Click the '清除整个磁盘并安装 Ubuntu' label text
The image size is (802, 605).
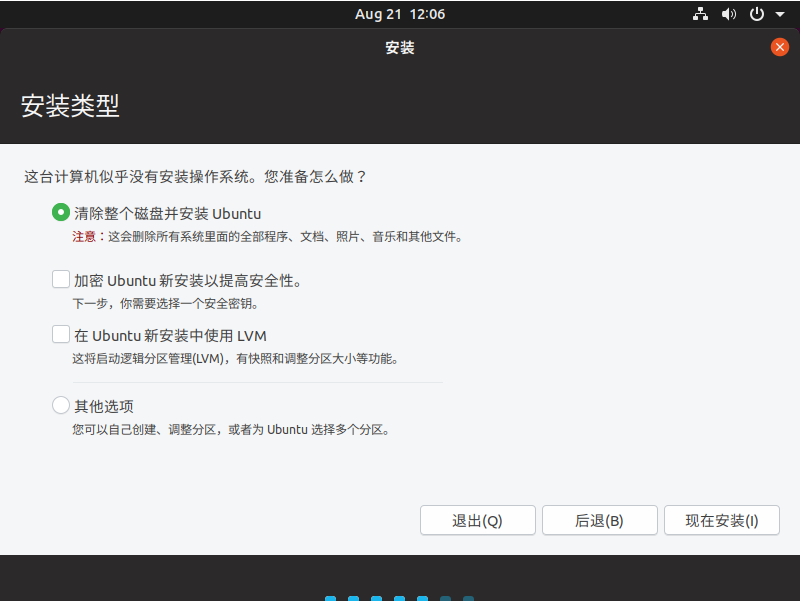click(168, 214)
